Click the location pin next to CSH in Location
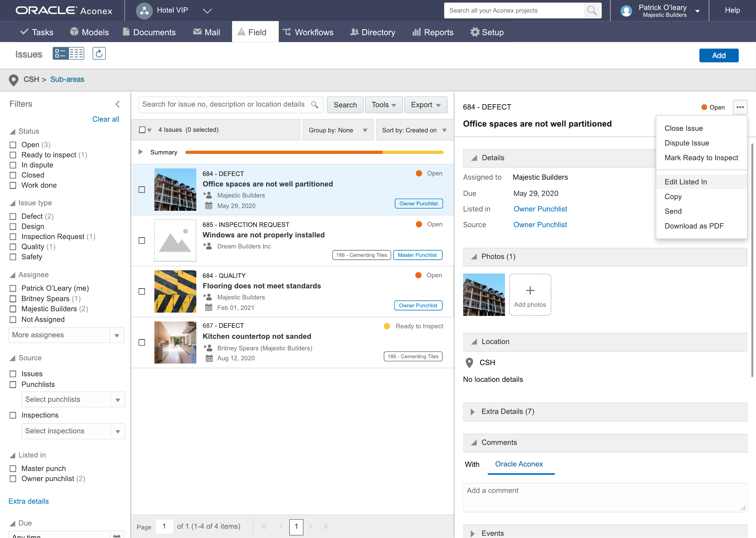The height and width of the screenshot is (538, 756). (x=469, y=363)
